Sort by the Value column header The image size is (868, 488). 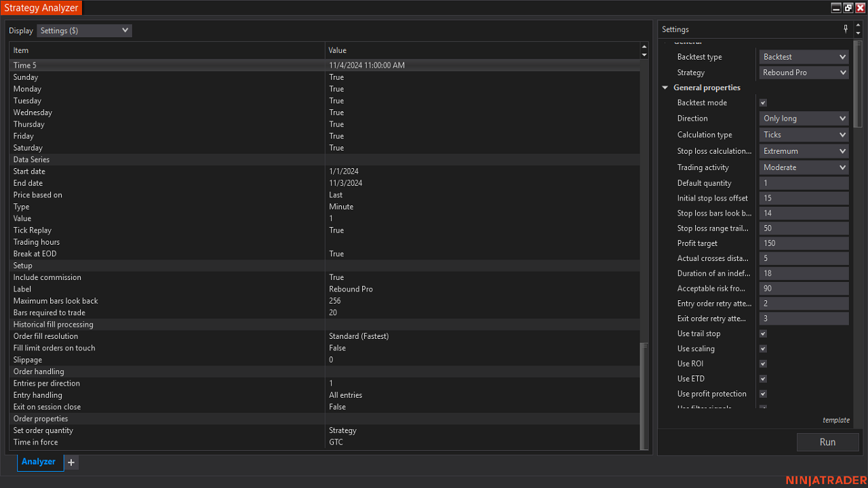coord(482,50)
